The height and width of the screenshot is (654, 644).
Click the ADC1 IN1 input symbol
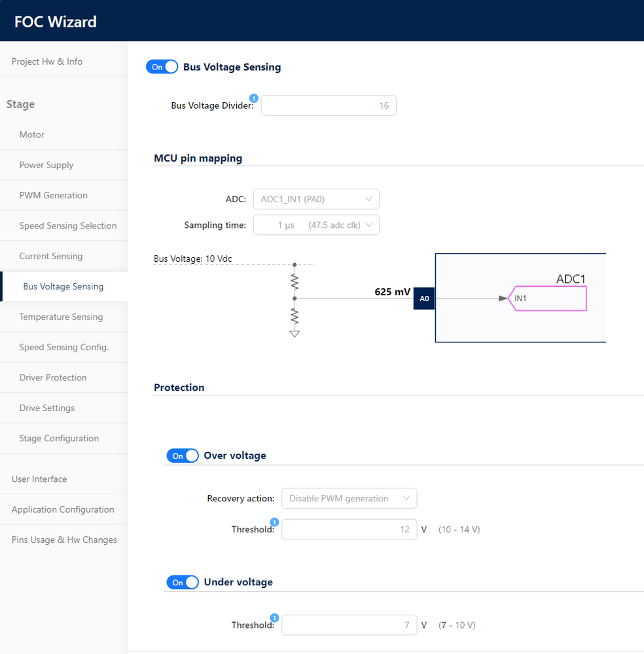tap(547, 299)
